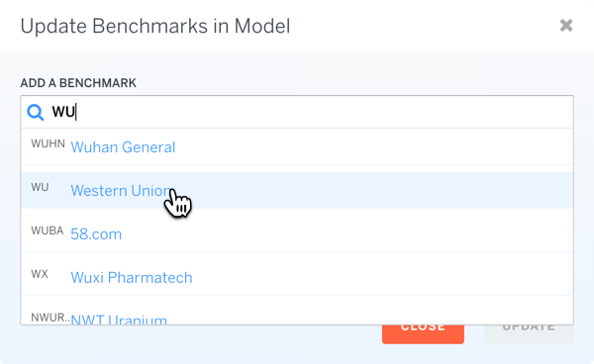The image size is (594, 364).
Task: Click empty area of Wuxi Pharmatech row
Action: click(x=379, y=277)
